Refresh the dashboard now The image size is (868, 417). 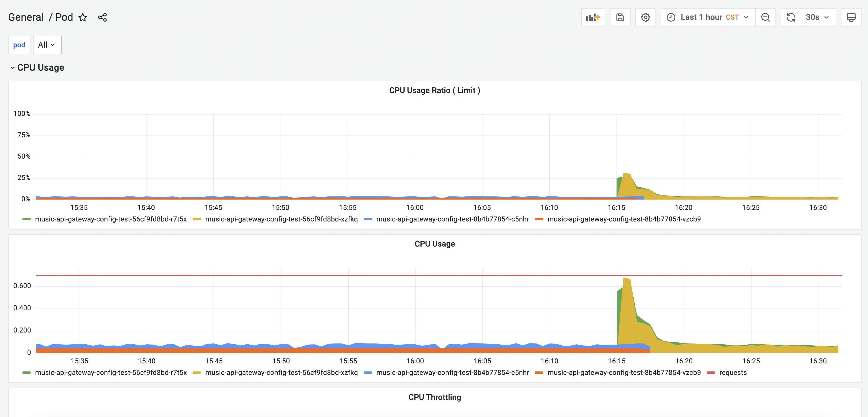[x=790, y=17]
